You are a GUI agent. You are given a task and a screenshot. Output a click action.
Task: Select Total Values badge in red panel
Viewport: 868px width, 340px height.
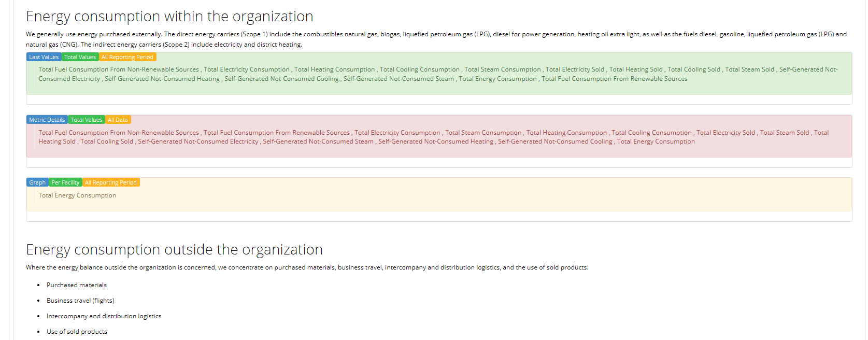[x=86, y=120]
